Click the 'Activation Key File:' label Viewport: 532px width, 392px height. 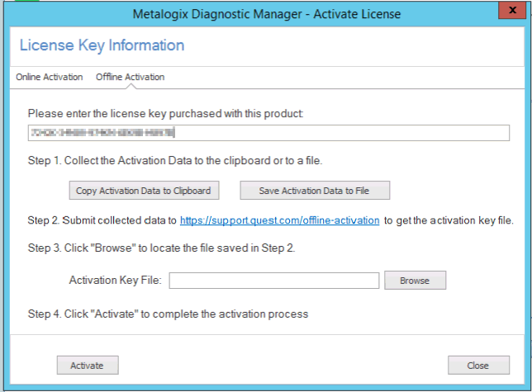(116, 281)
